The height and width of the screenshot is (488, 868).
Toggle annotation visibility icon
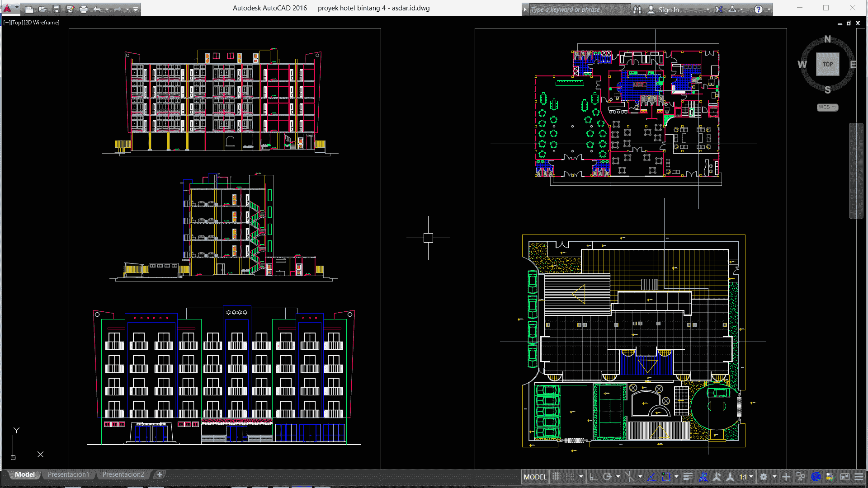pyautogui.click(x=703, y=477)
